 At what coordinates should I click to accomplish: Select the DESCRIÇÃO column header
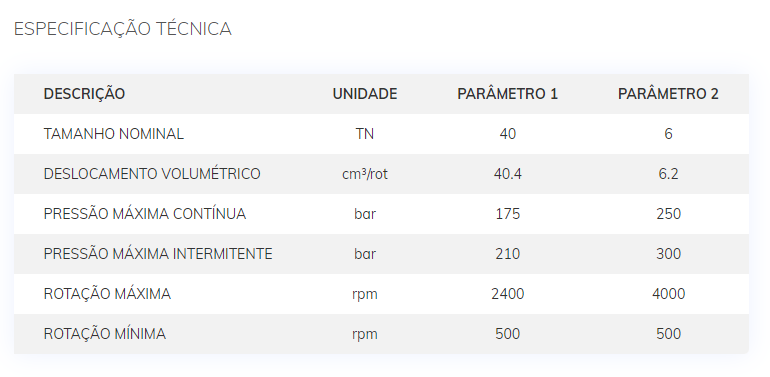[84, 94]
